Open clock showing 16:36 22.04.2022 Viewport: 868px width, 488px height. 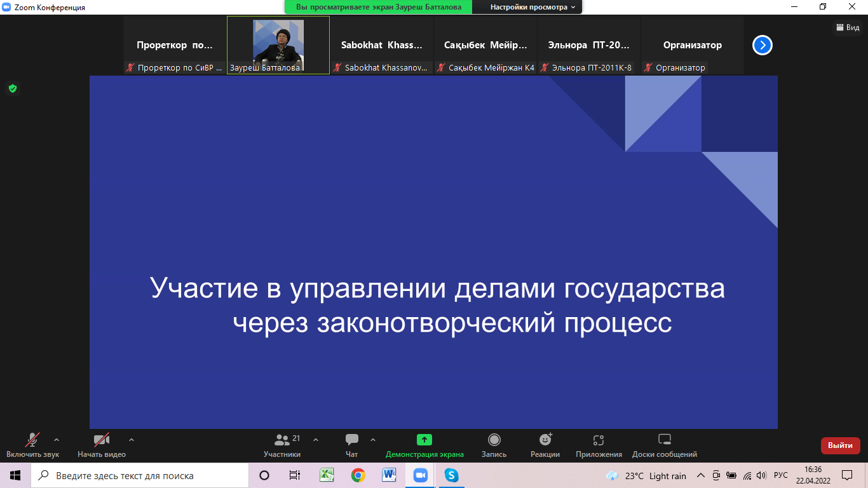click(x=813, y=475)
